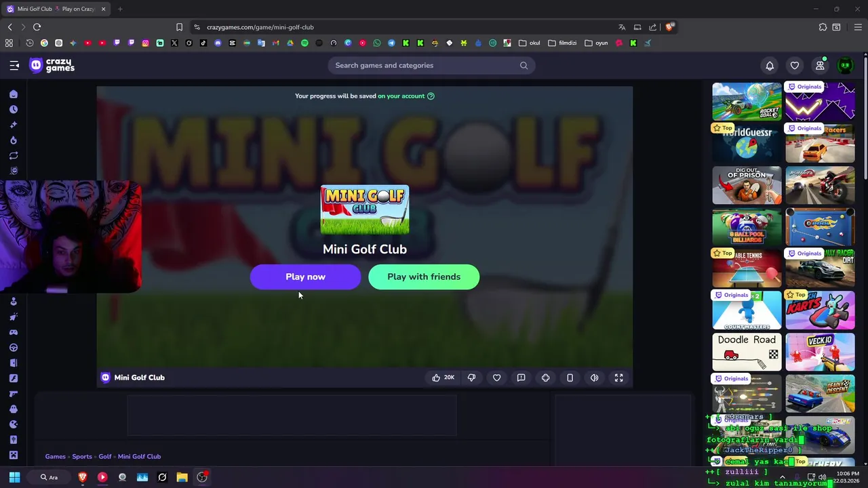The width and height of the screenshot is (868, 488).
Task: Open the controller support icon
Action: pos(545,378)
